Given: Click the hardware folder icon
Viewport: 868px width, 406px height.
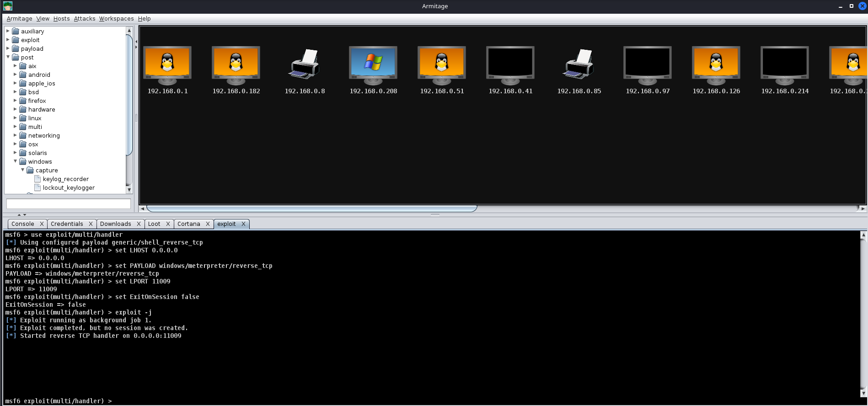Looking at the screenshot, I should [23, 109].
